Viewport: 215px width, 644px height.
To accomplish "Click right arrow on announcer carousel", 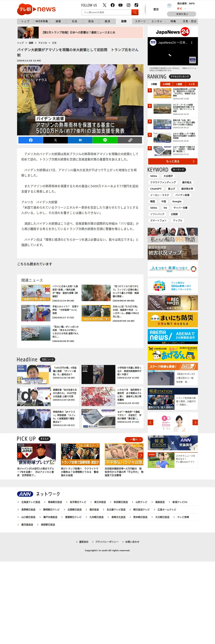I will tap(195, 422).
